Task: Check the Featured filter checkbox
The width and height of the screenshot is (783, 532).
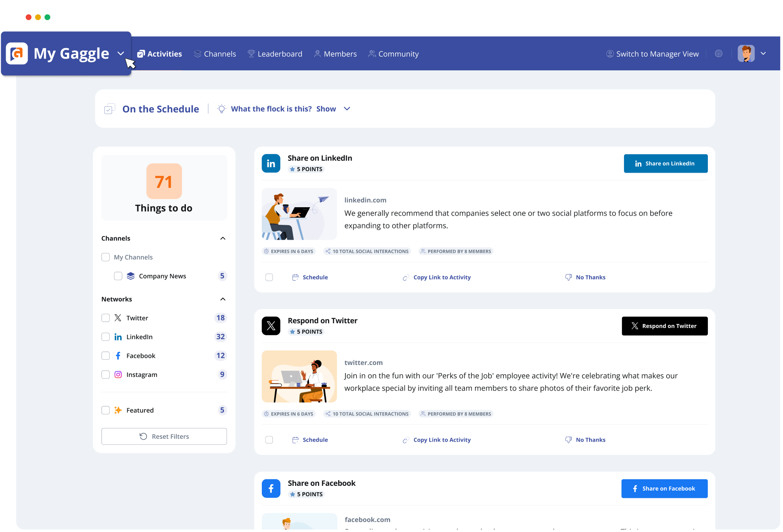Action: (106, 410)
